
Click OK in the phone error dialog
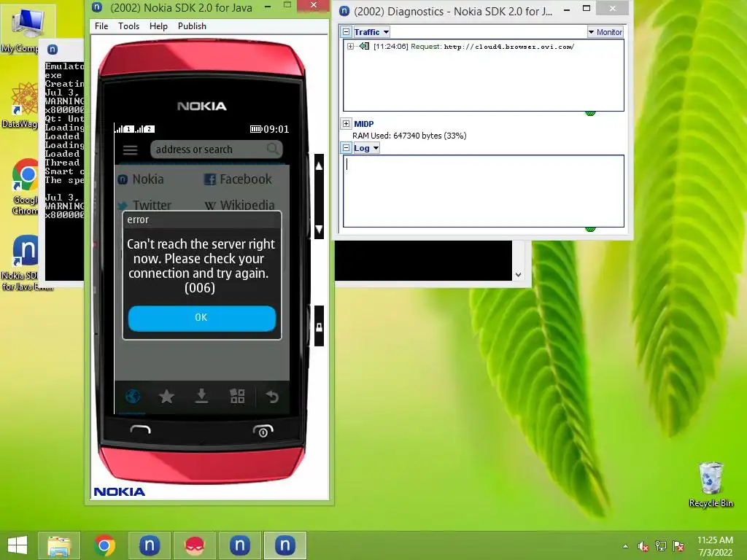201,318
